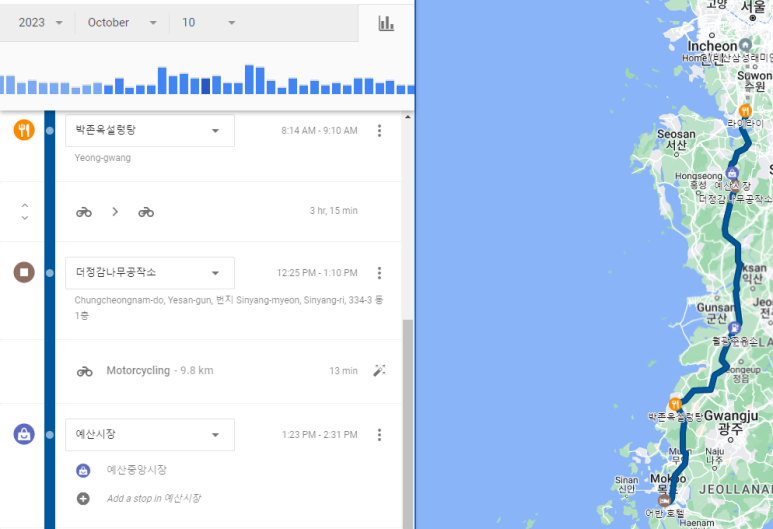The width and height of the screenshot is (773, 529).
Task: Click the shopping marker near Hongseong on map
Action: pyautogui.click(x=732, y=173)
